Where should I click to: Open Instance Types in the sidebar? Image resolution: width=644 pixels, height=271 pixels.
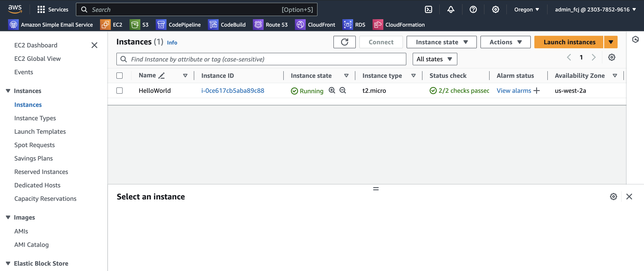tap(35, 118)
